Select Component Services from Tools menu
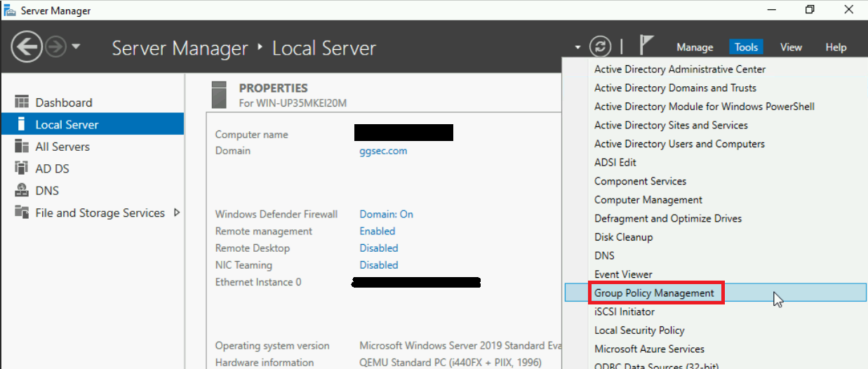 pyautogui.click(x=641, y=181)
